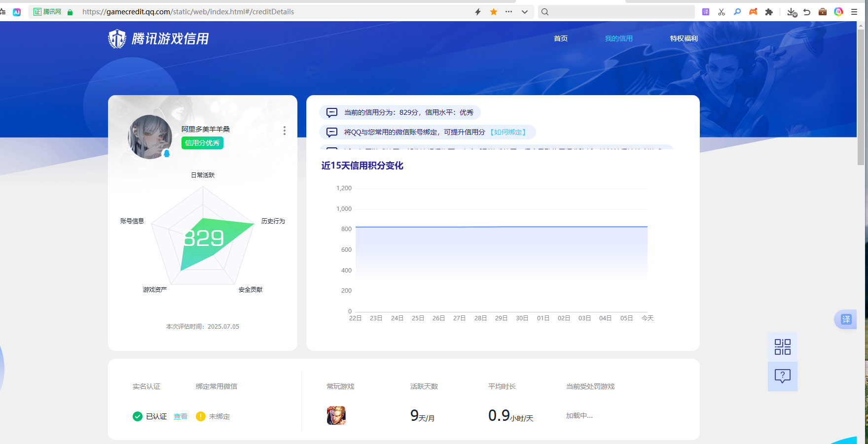Click the green verified checkmark icon

138,416
